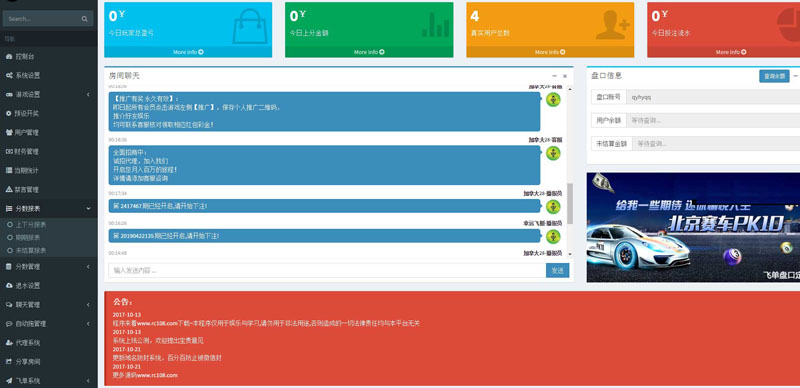Click the 发送 send button

point(558,271)
